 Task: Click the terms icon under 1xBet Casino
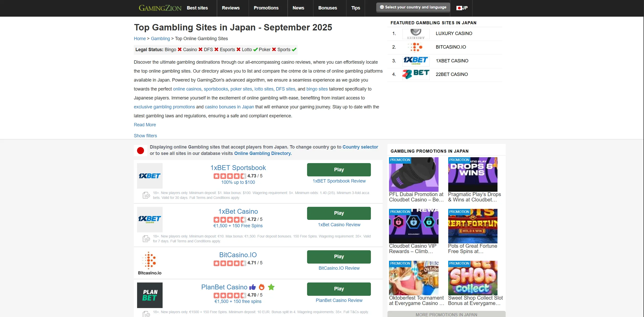point(146,239)
